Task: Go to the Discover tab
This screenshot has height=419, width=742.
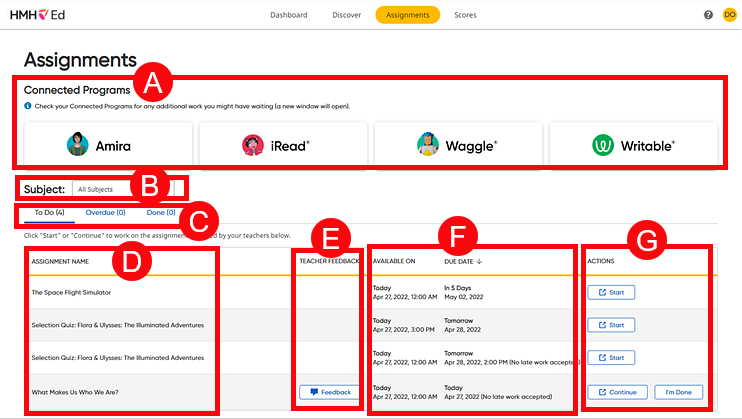Action: click(x=346, y=15)
